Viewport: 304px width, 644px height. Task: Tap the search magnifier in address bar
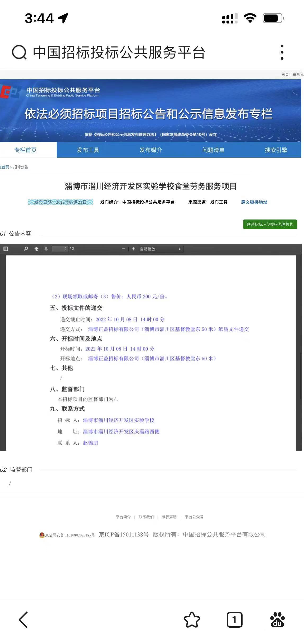[x=19, y=52]
